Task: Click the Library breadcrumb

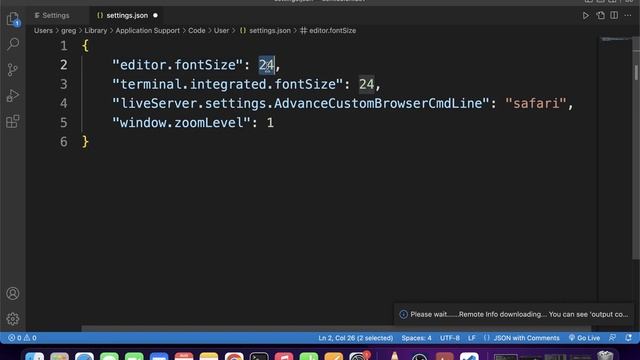Action: [x=96, y=31]
